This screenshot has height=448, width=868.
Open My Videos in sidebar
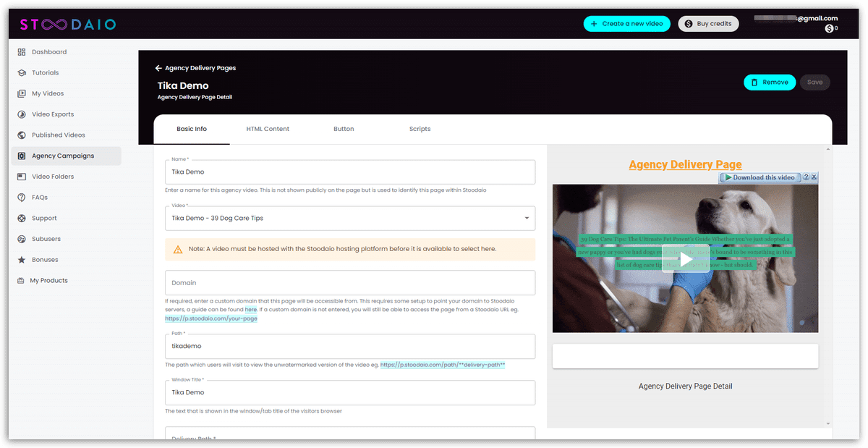click(x=48, y=93)
